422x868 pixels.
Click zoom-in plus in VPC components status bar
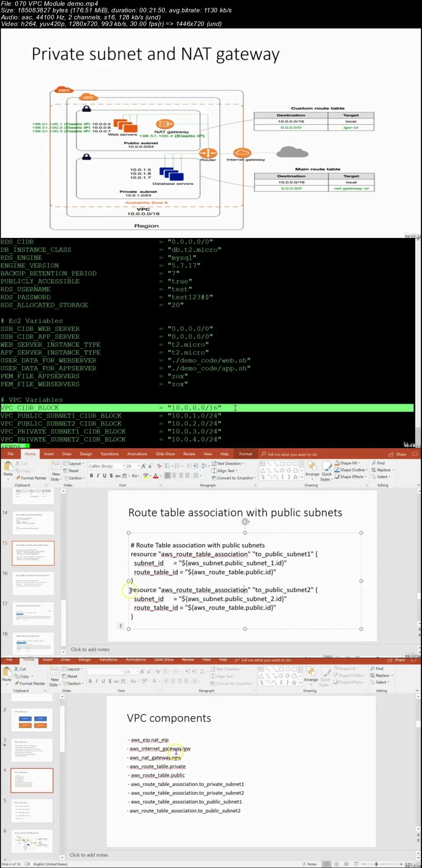[401, 864]
